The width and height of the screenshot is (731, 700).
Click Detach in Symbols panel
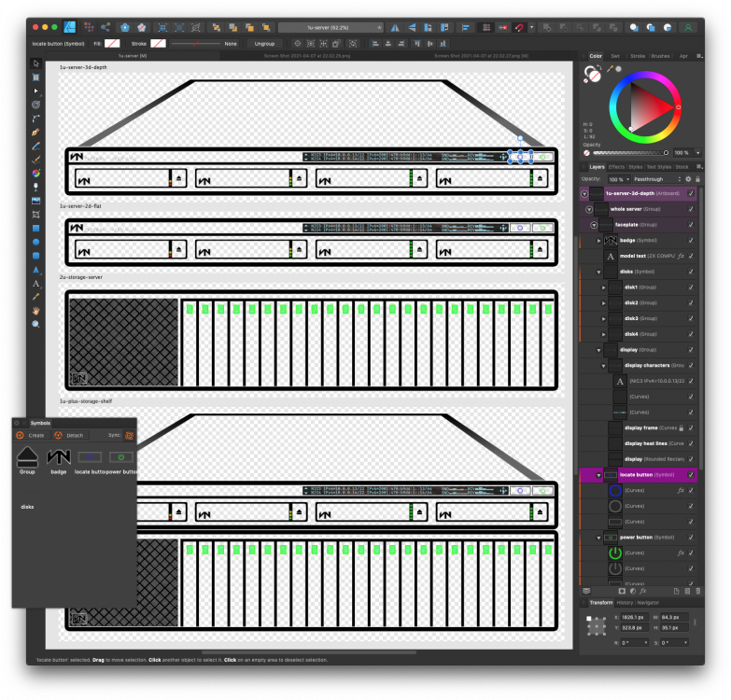point(70,436)
